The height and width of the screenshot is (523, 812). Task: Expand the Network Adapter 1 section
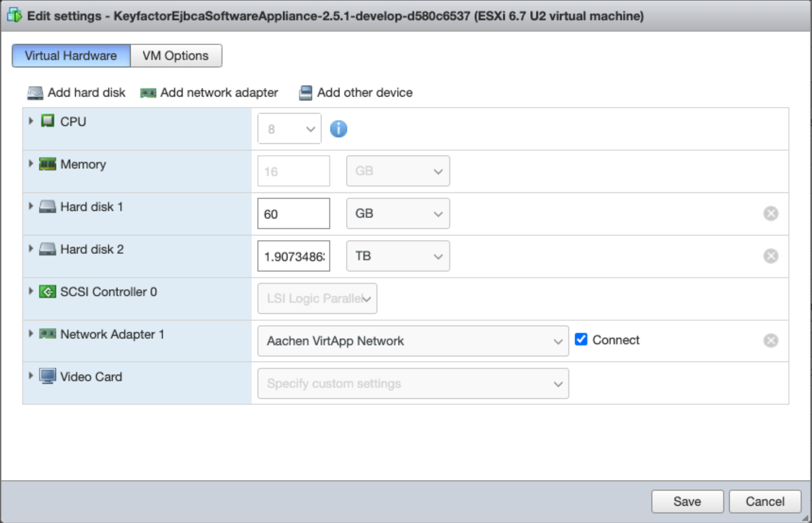pyautogui.click(x=31, y=334)
